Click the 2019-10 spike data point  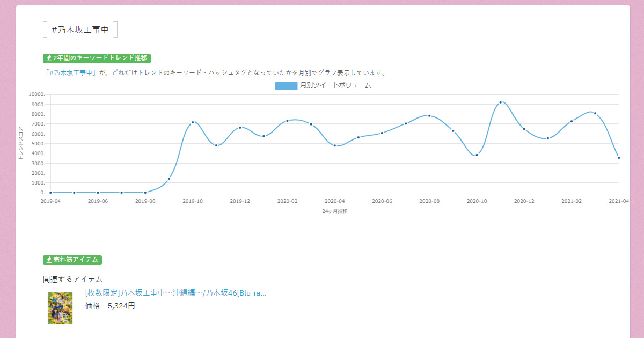[x=194, y=122]
